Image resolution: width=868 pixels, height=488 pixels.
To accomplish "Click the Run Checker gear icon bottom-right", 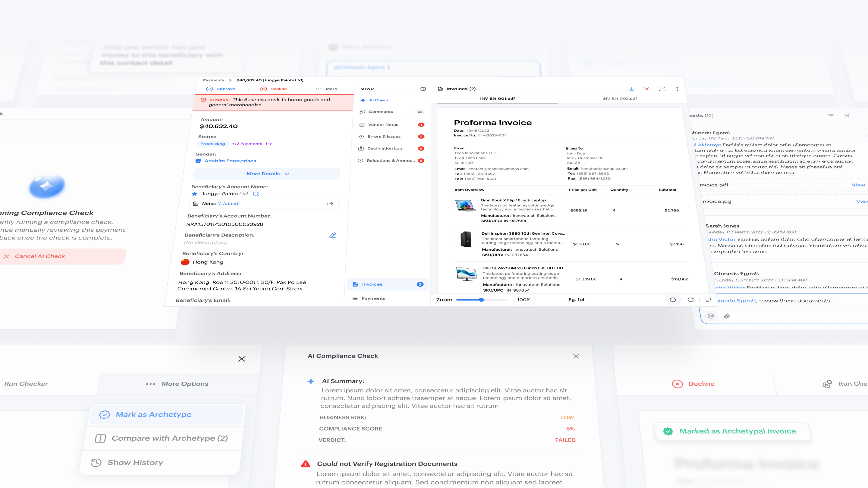I will point(827,384).
